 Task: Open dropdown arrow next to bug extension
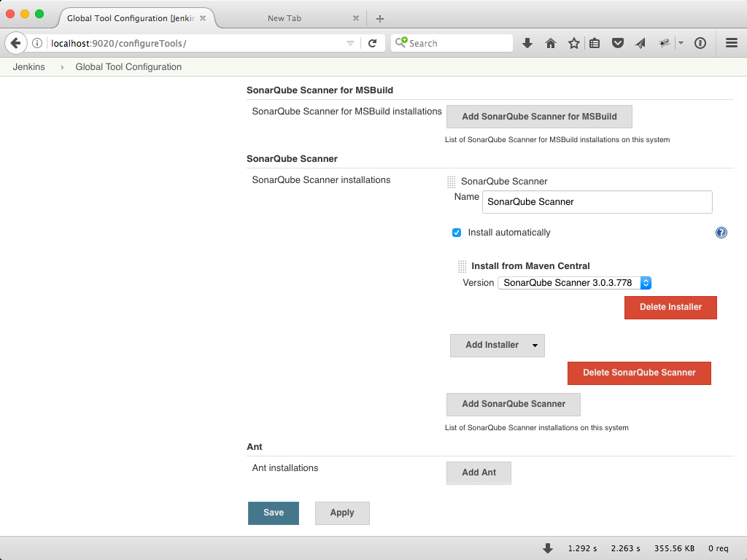[681, 43]
